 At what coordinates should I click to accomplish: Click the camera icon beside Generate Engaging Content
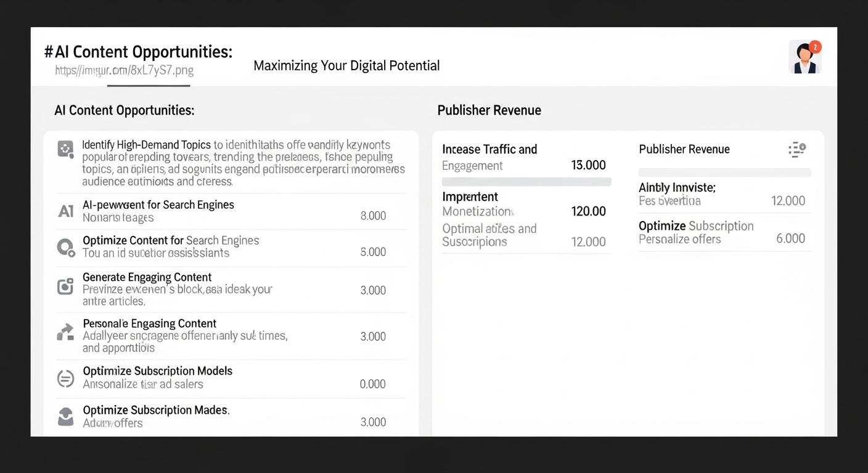click(x=65, y=285)
